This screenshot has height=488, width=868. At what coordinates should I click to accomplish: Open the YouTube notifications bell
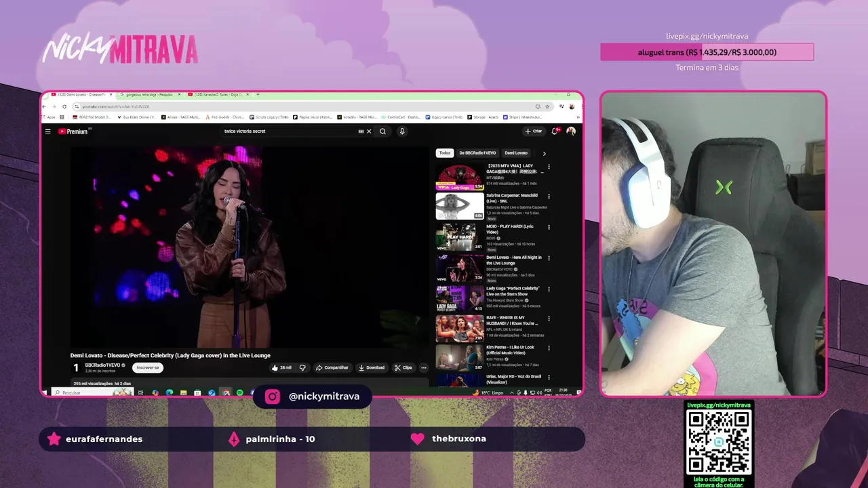pos(555,131)
